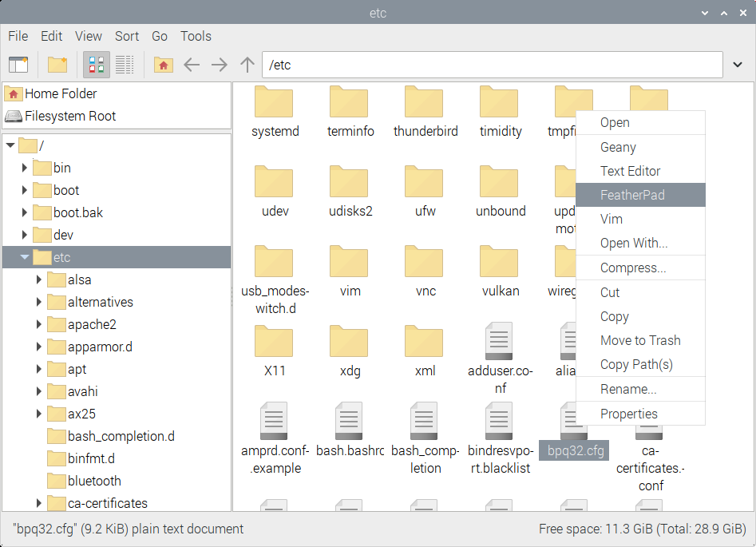This screenshot has height=547, width=756.
Task: Switch to compact list view mode
Action: pos(124,65)
